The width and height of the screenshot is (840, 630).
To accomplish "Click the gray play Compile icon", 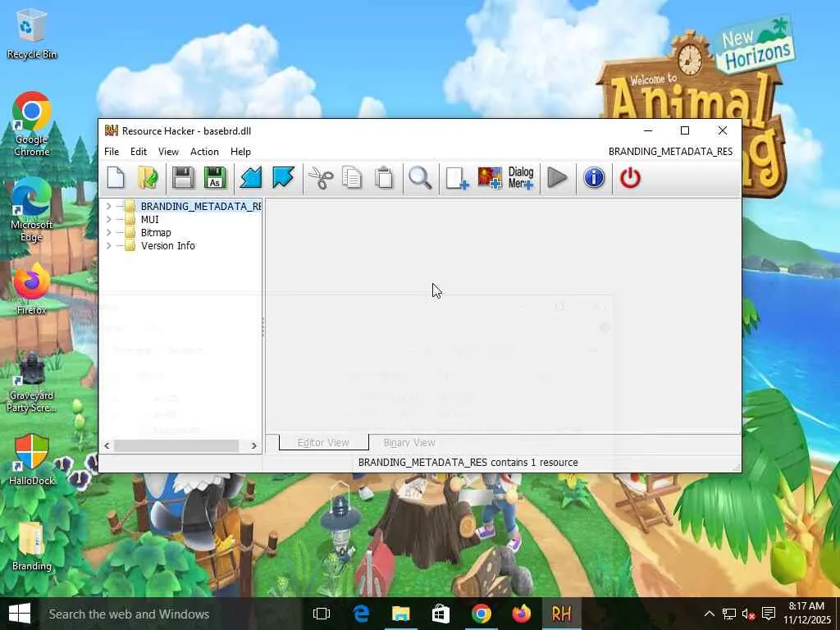I will 558,178.
